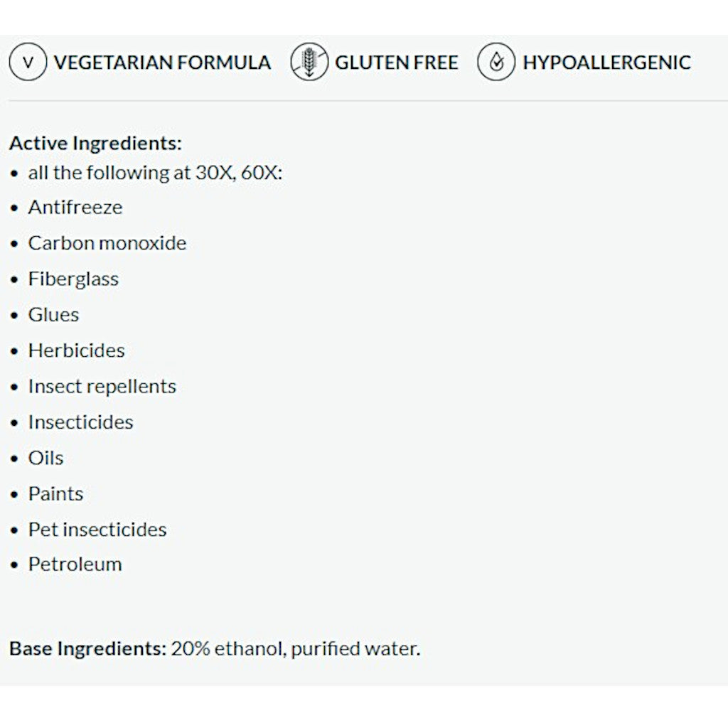Click the Active Ingredients heading
This screenshot has width=728, height=728.
click(96, 143)
